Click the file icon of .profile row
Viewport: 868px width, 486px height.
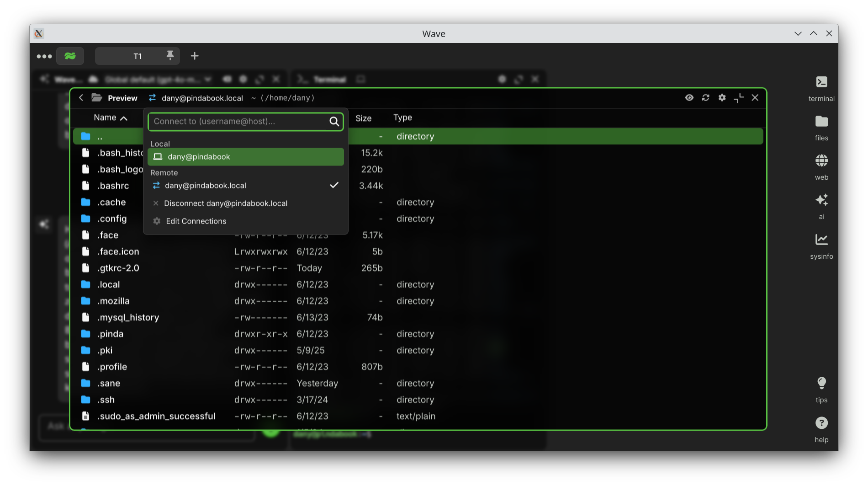[85, 367]
